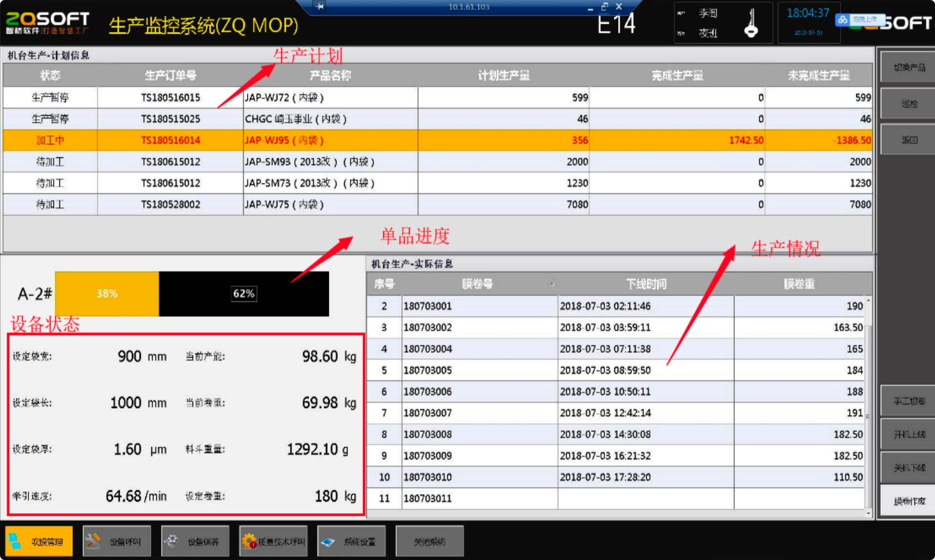The width and height of the screenshot is (935, 560).
Task: Open 设备保养 gear icon button
Action: tap(195, 541)
